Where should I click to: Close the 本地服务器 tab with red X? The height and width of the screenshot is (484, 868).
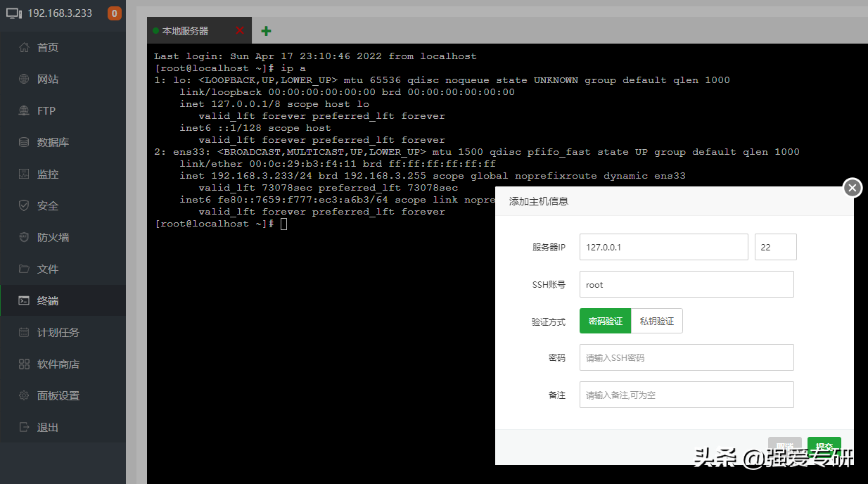(240, 30)
